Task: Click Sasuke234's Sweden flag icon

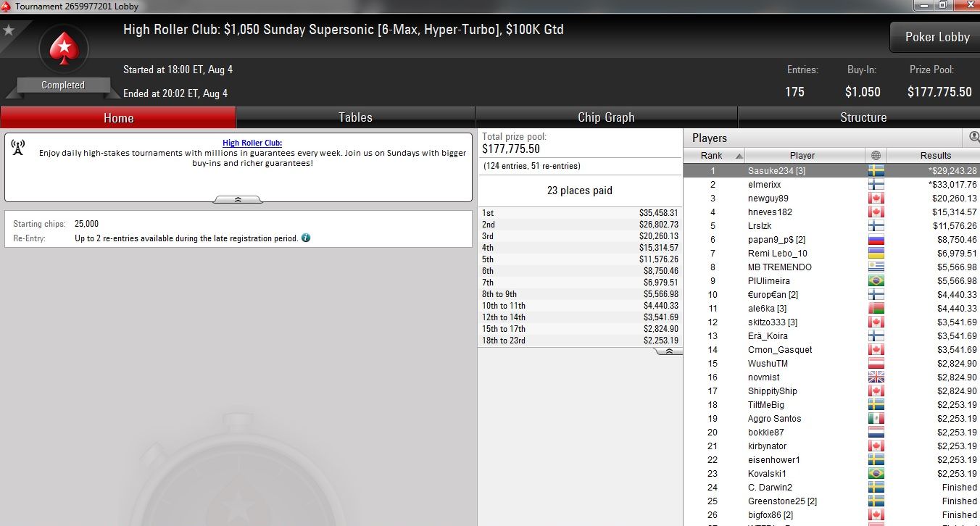Action: pyautogui.click(x=876, y=171)
